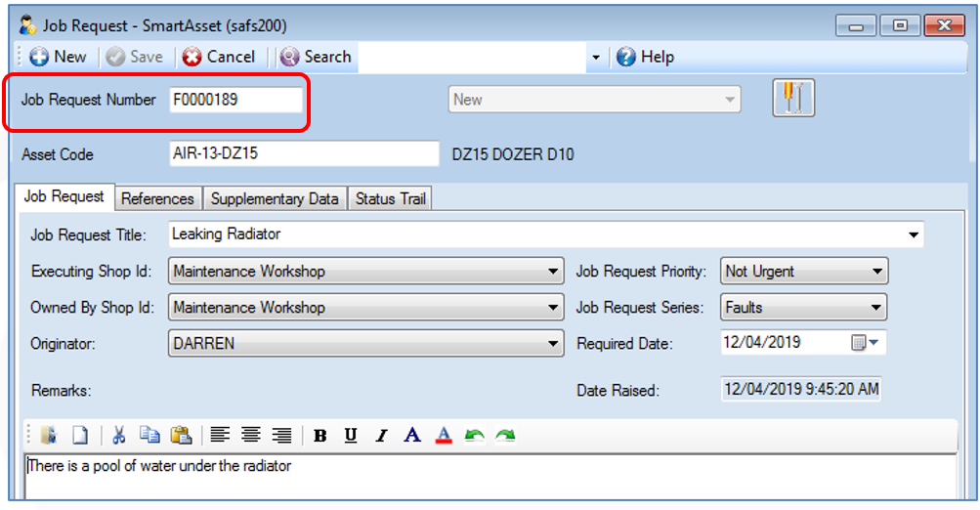
Task: Click the Date Raised field
Action: pos(800,389)
